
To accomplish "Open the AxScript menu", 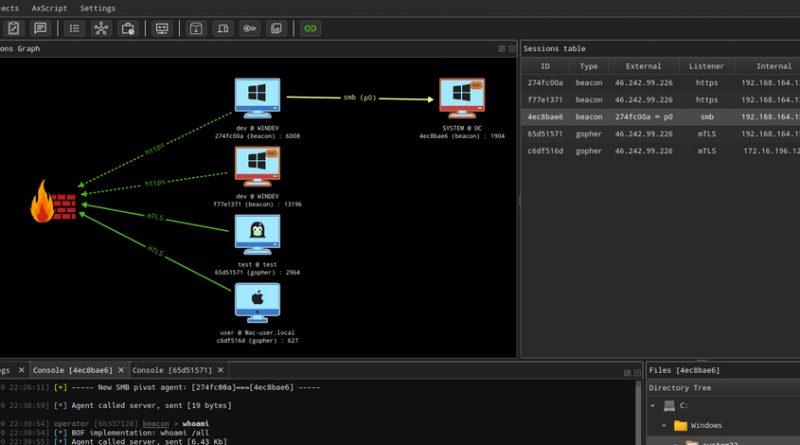I will click(x=47, y=8).
